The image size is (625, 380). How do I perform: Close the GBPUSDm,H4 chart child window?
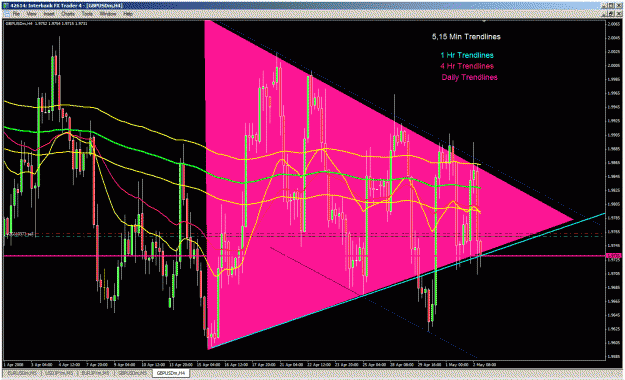[618, 14]
